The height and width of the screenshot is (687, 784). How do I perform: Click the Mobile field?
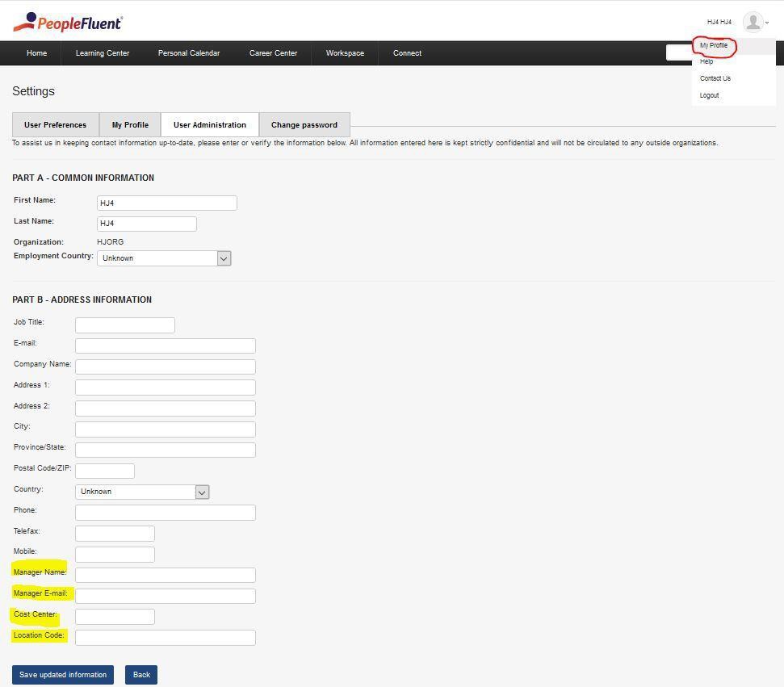[x=115, y=554]
